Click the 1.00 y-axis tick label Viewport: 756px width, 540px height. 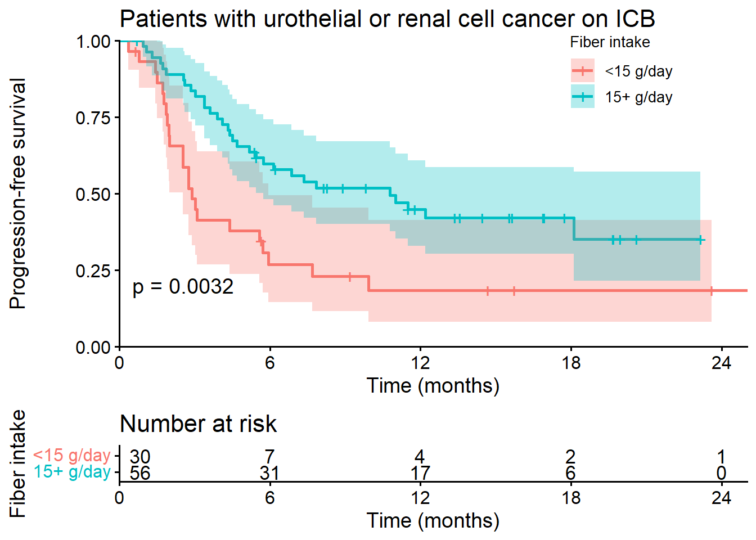(93, 42)
